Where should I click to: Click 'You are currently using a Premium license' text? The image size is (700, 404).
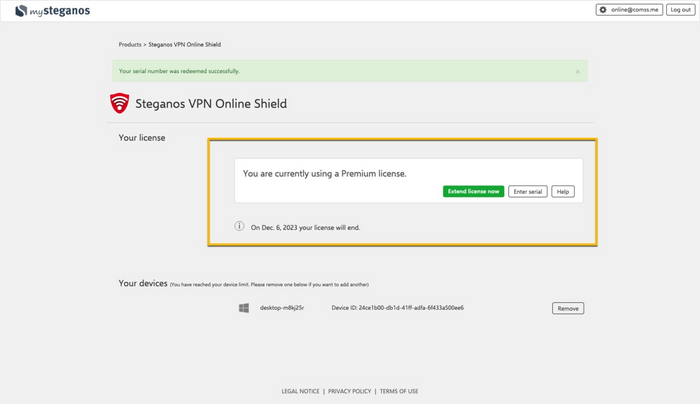pyautogui.click(x=325, y=174)
